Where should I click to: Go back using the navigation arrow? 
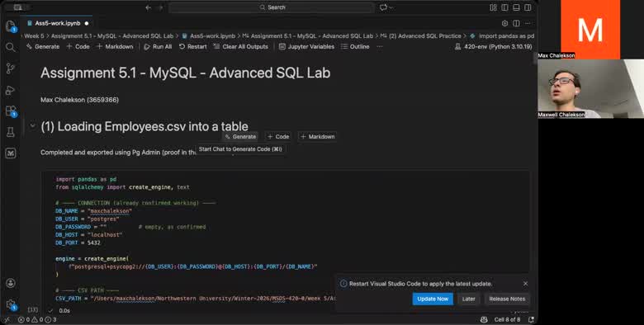pos(149,7)
